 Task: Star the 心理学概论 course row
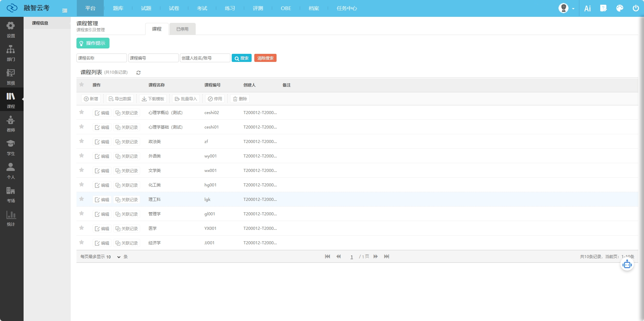pyautogui.click(x=82, y=112)
